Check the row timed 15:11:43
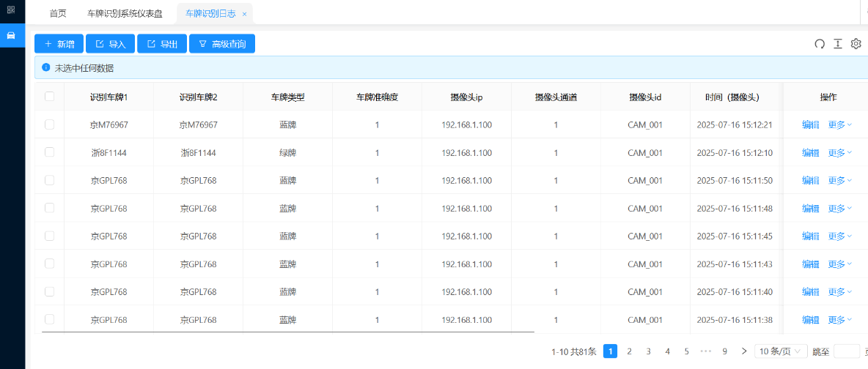The width and height of the screenshot is (868, 369). click(x=50, y=264)
